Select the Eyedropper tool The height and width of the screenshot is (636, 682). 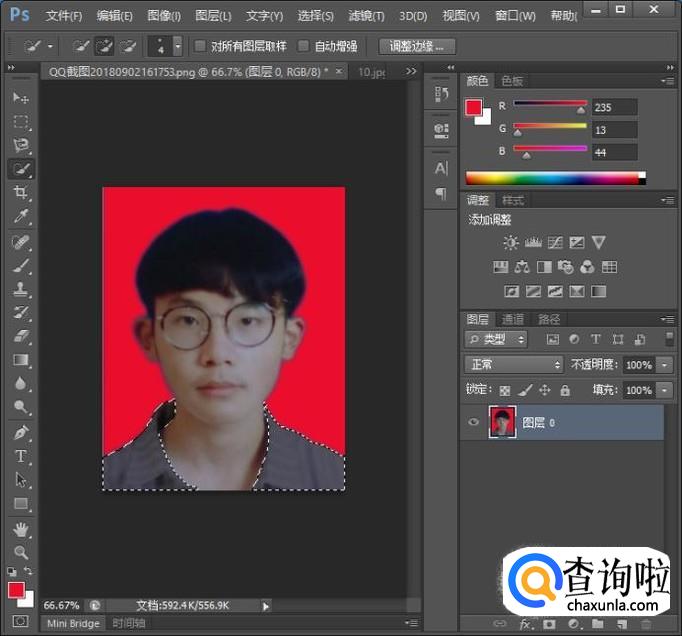click(21, 217)
